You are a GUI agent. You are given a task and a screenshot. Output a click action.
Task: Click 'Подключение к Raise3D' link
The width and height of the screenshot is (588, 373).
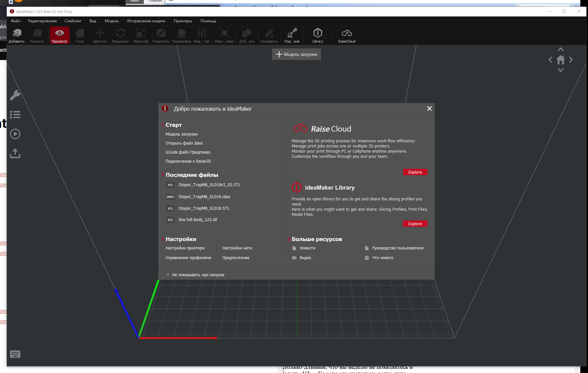188,161
